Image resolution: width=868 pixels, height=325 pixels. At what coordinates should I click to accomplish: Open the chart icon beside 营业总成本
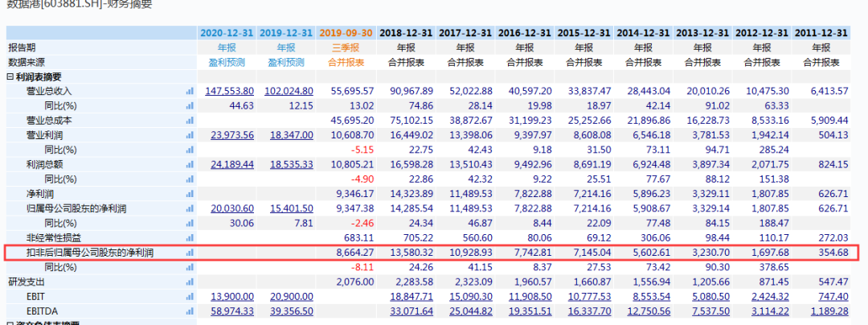coord(190,121)
